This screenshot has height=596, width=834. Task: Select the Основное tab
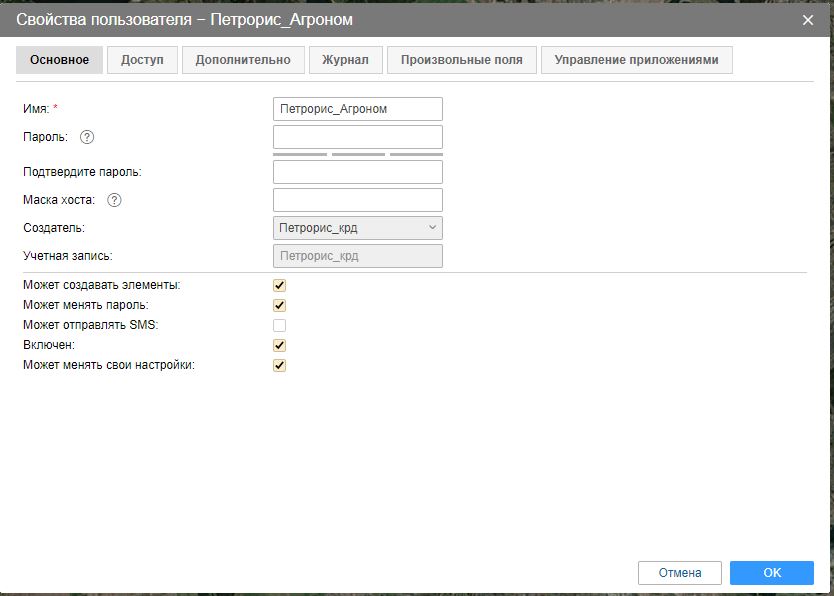59,60
